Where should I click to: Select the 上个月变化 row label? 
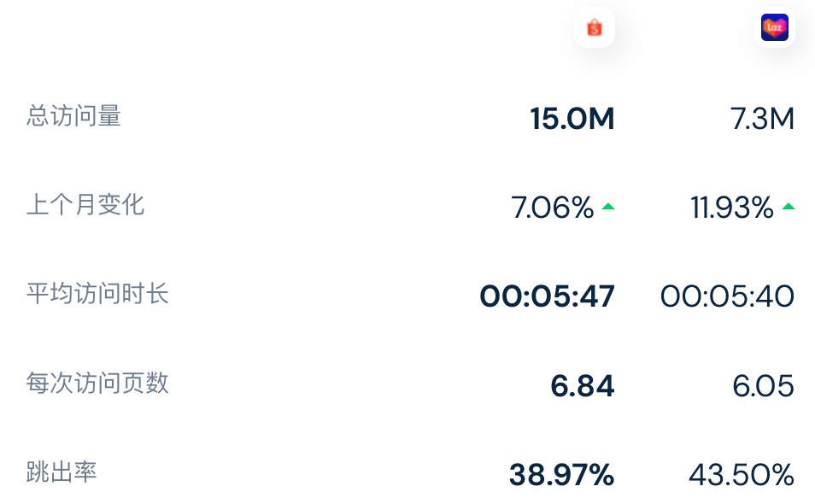(85, 205)
